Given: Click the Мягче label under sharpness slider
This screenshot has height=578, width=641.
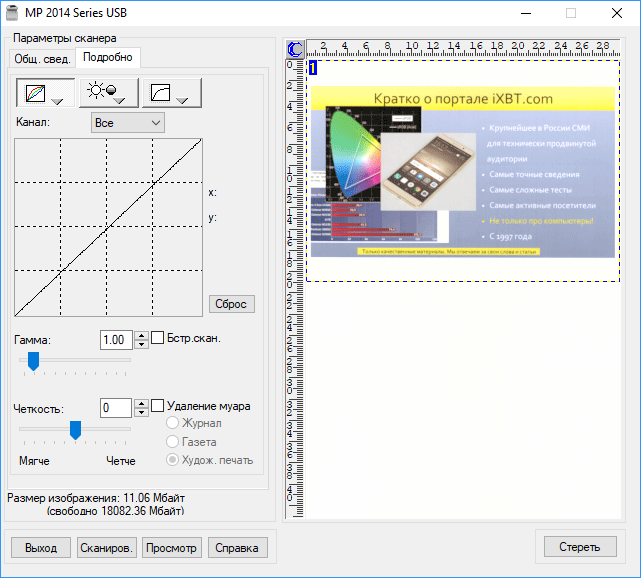Looking at the screenshot, I should point(34,461).
